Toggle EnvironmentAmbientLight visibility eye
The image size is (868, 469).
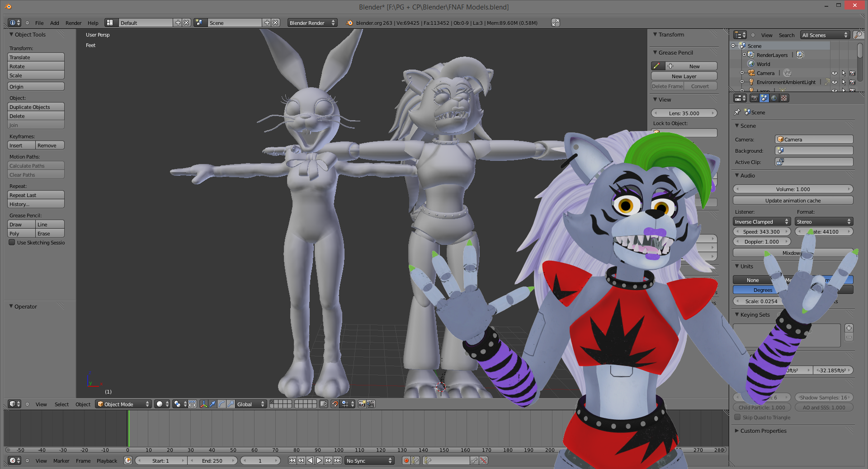pyautogui.click(x=835, y=82)
